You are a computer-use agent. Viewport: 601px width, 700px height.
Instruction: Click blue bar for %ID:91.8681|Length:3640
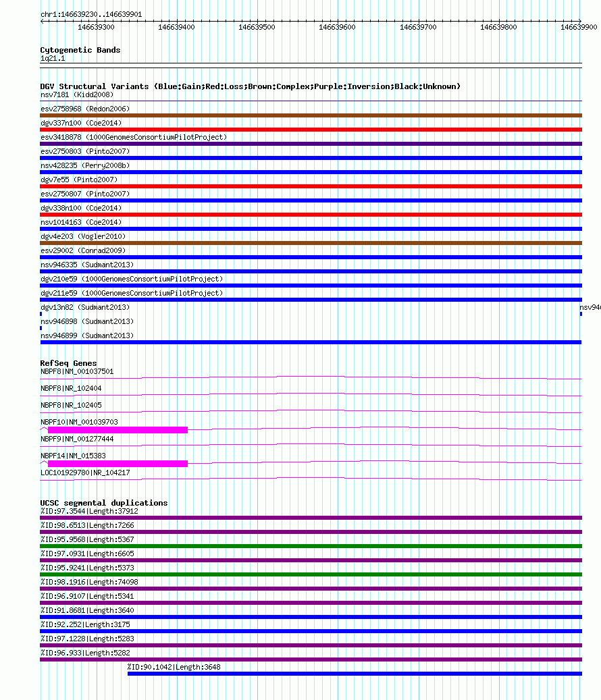(311, 617)
